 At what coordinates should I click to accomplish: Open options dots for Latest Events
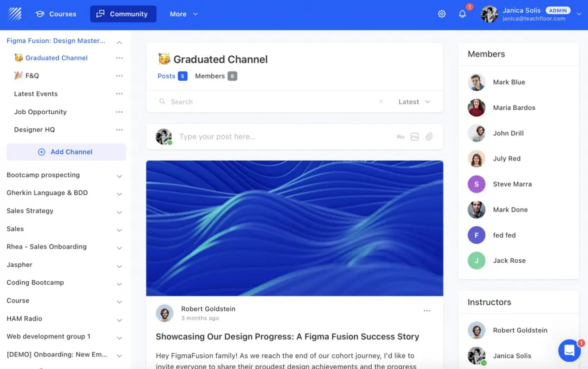119,94
